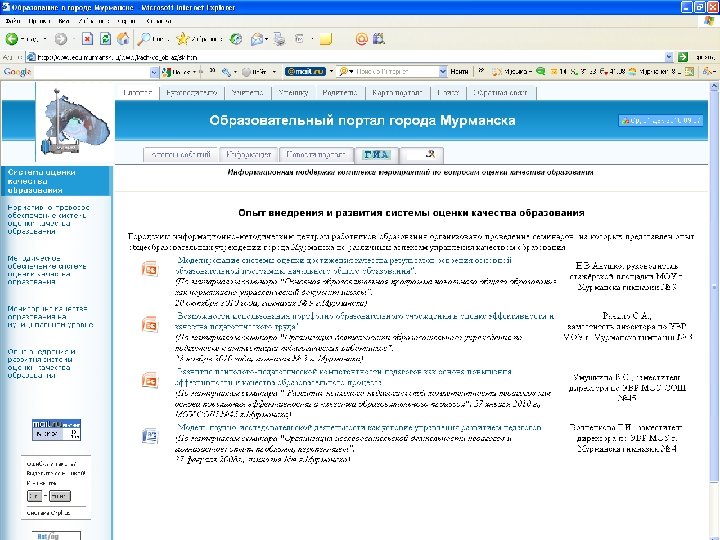This screenshot has height=540, width=720.
Task: Switch to the Учителю tab
Action: pos(247,93)
